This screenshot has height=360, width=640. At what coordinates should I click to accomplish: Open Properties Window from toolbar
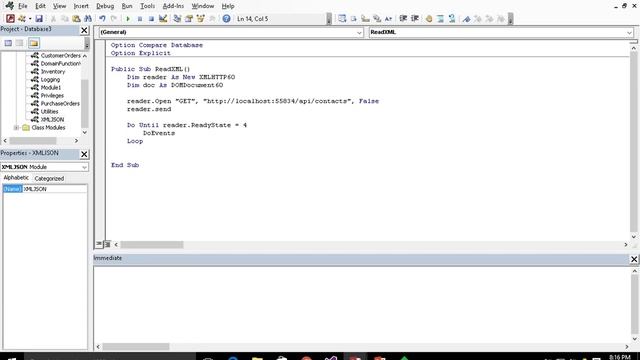tap(189, 19)
